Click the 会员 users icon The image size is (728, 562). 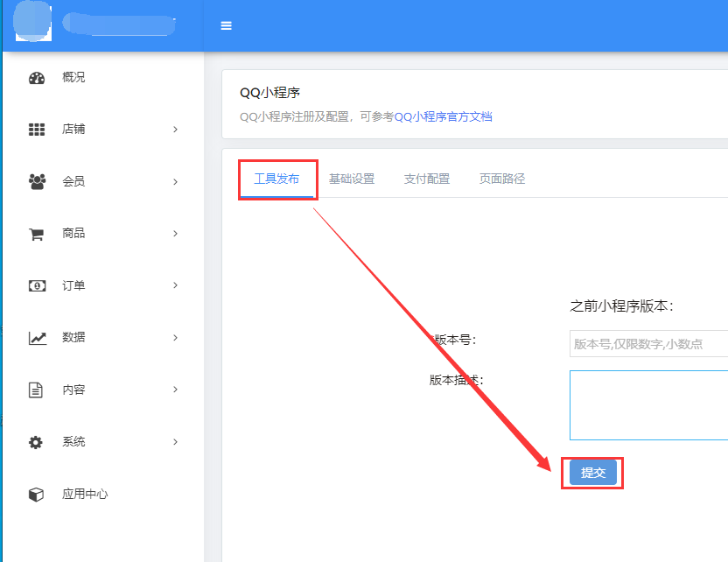[x=37, y=181]
